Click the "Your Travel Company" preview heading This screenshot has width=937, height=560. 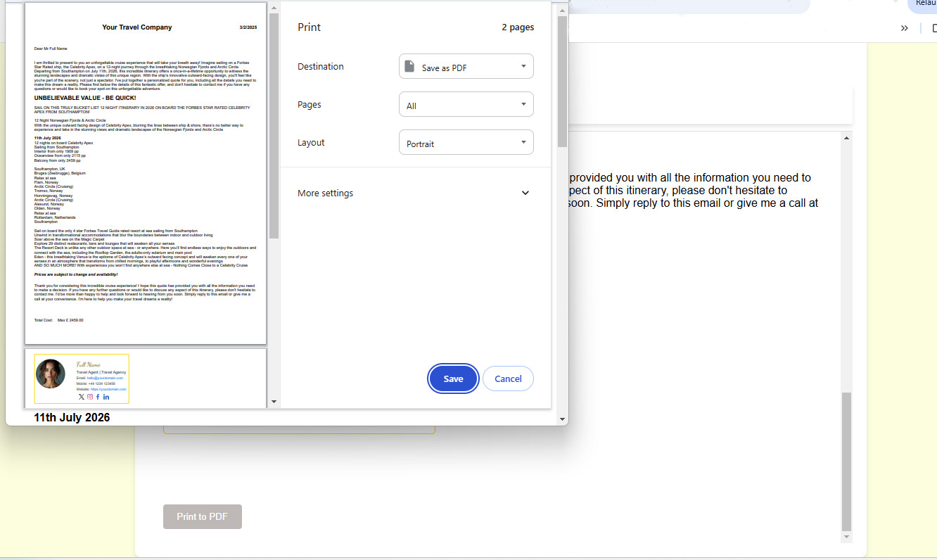point(137,27)
